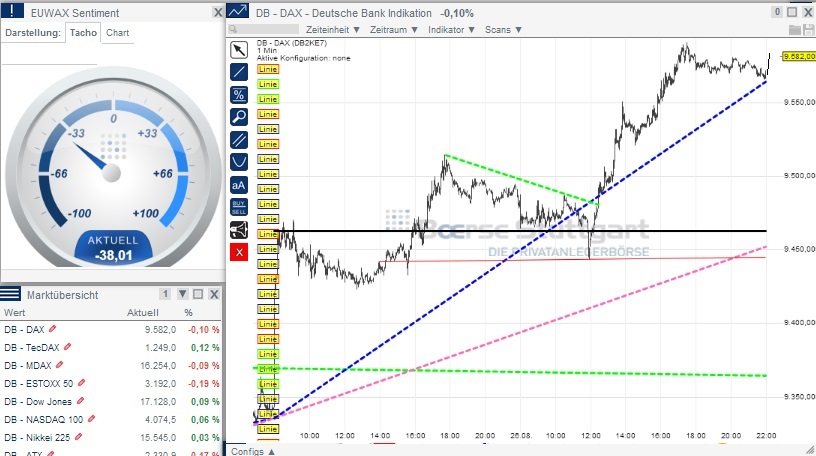Select the DB - TecDAX row
This screenshot has width=816, height=456.
pyautogui.click(x=111, y=347)
